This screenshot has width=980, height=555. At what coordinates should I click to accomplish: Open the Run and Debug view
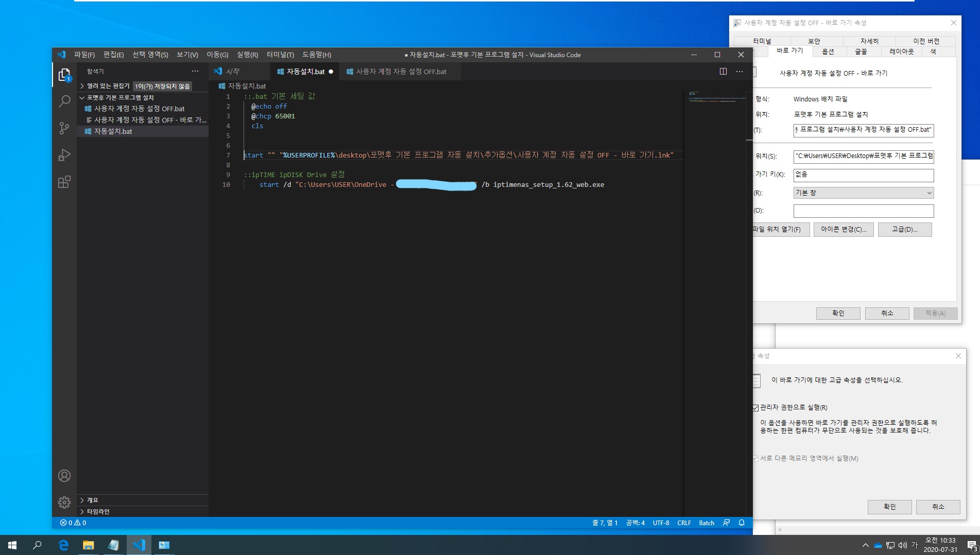click(64, 155)
